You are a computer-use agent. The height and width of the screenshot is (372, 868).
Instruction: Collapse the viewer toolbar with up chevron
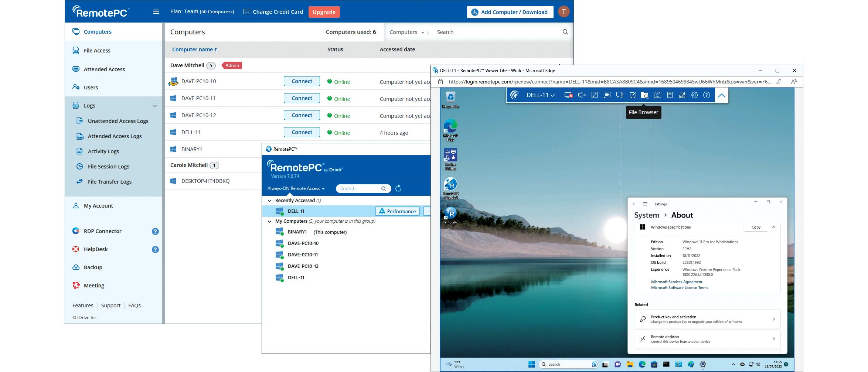pos(721,95)
